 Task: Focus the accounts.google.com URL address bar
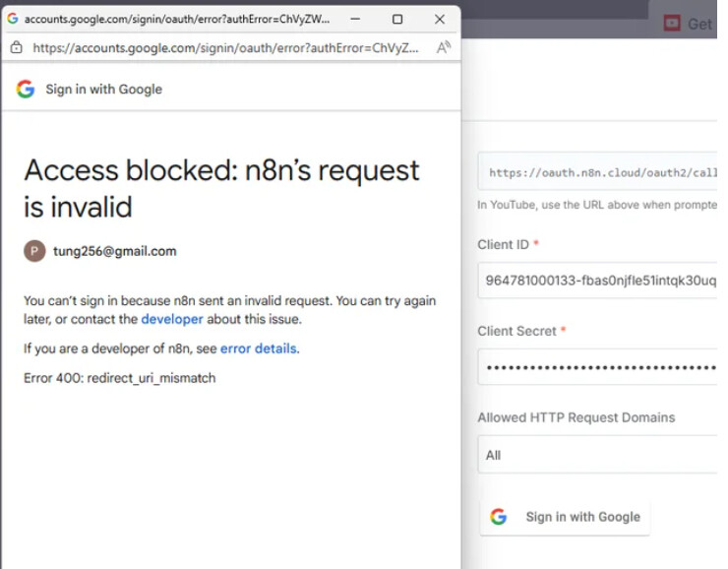(x=226, y=47)
